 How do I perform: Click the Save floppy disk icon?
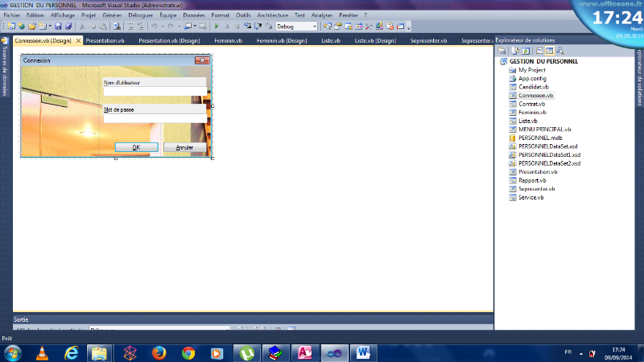coord(58,27)
